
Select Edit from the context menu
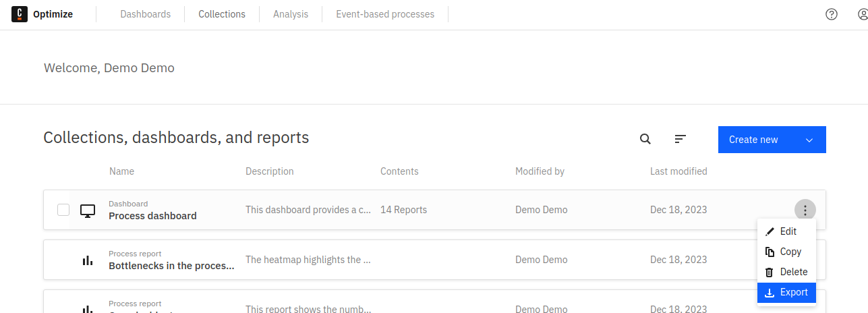coord(788,231)
